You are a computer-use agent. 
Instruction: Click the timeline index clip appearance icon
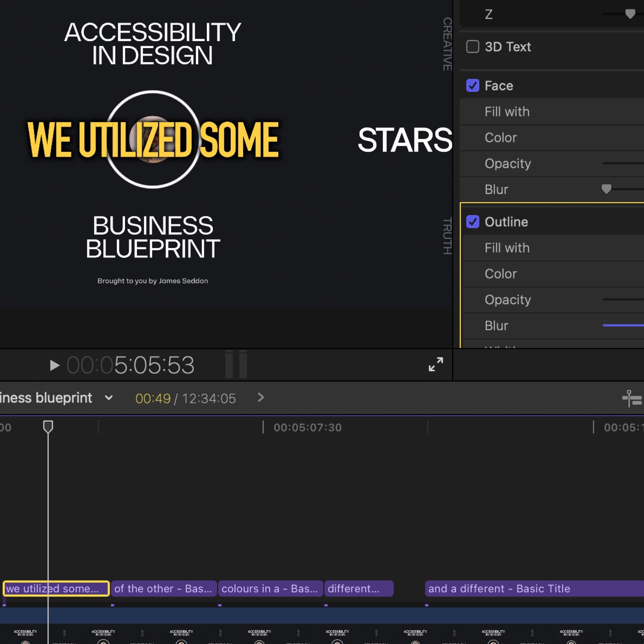coord(632,398)
